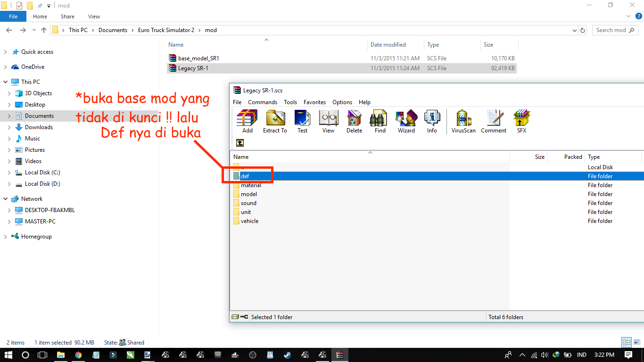This screenshot has height=362, width=644.
Task: Collapse This PC in navigation pane
Action: (5, 82)
